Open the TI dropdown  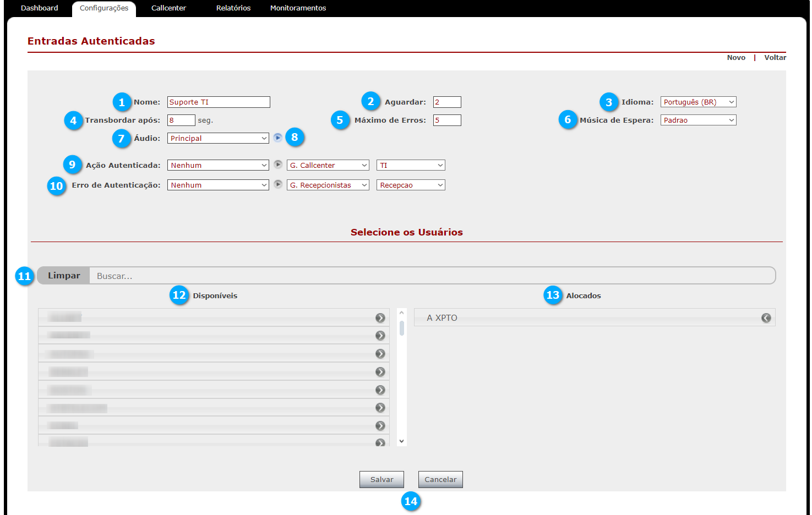coord(411,165)
